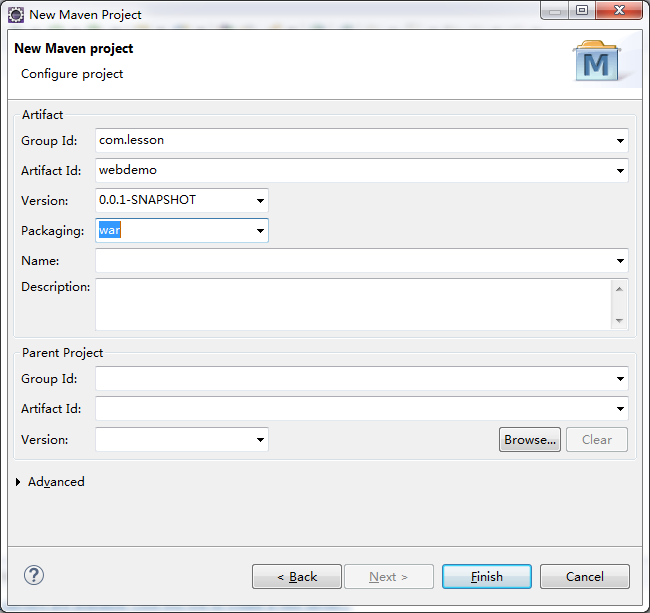Click the Description scrollbar up arrow
The width and height of the screenshot is (650, 613).
coord(619,289)
